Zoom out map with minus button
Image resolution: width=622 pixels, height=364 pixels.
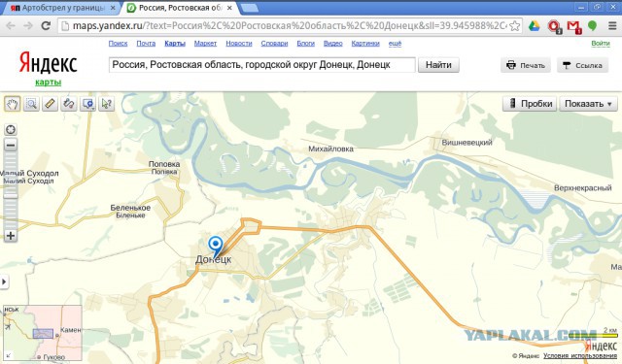[11, 145]
